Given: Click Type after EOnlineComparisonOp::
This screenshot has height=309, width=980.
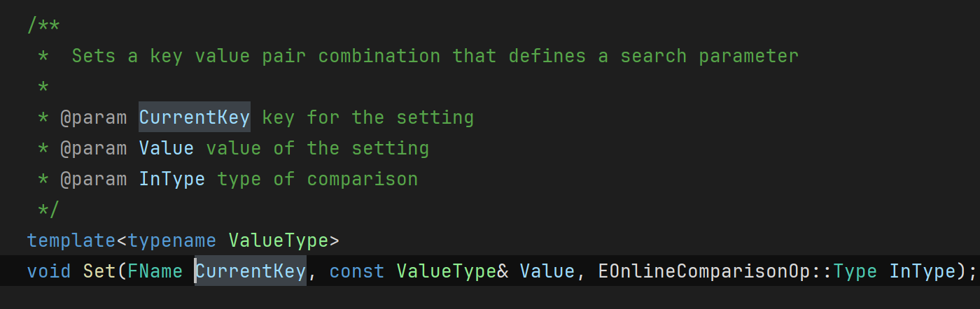Looking at the screenshot, I should tap(855, 271).
